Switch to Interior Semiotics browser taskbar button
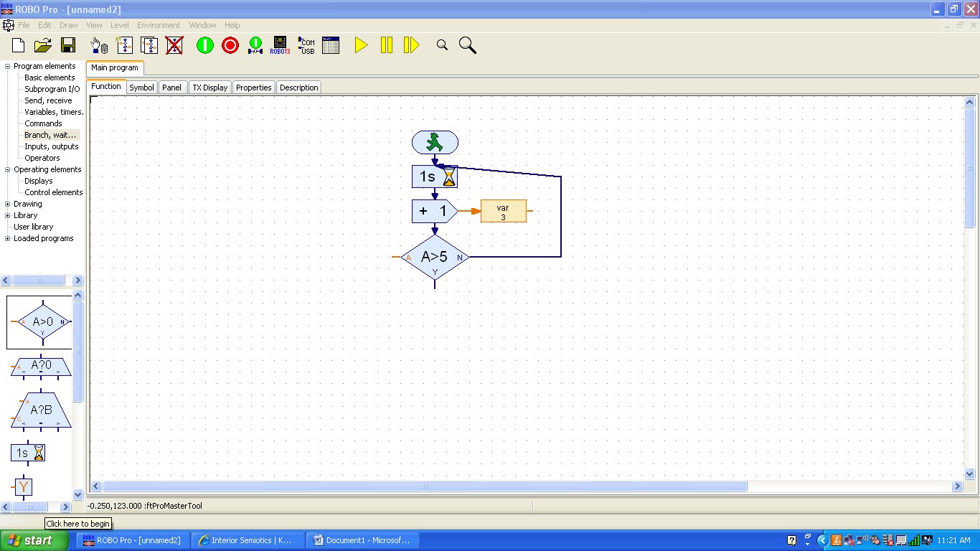Screen dimensions: 980x551 pos(247,540)
